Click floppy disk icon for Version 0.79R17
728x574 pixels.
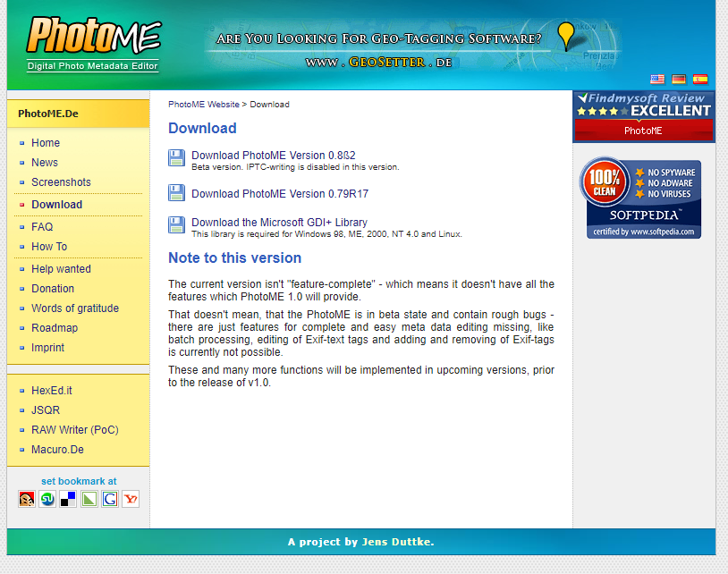(176, 193)
